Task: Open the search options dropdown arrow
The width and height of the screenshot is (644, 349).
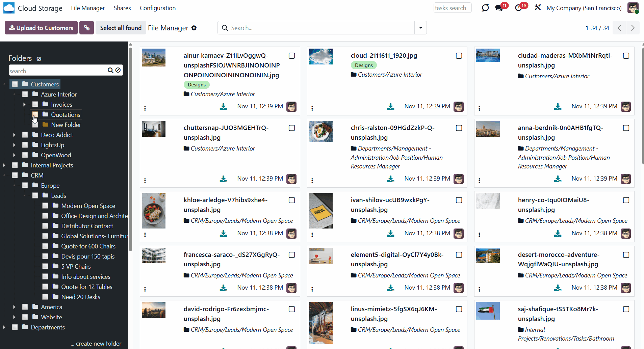Action: coord(420,28)
